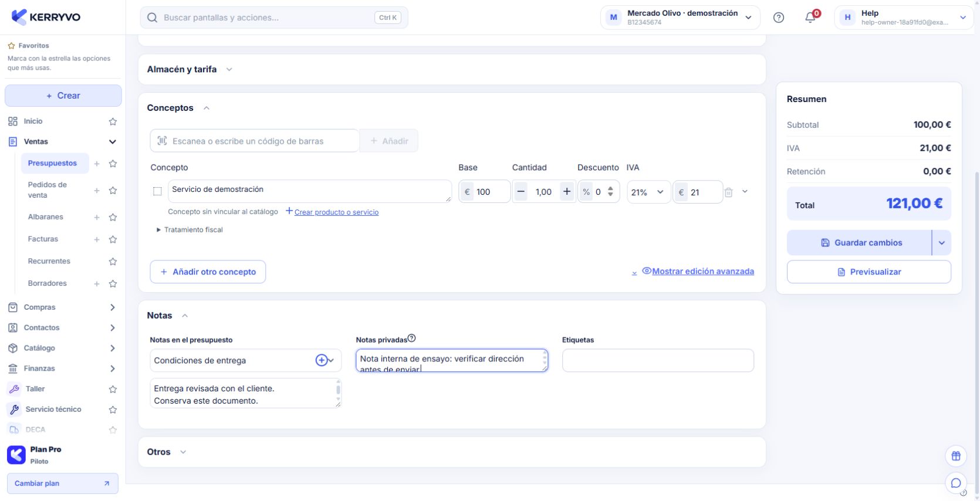Star Servicio técnico as a favorite

[113, 409]
